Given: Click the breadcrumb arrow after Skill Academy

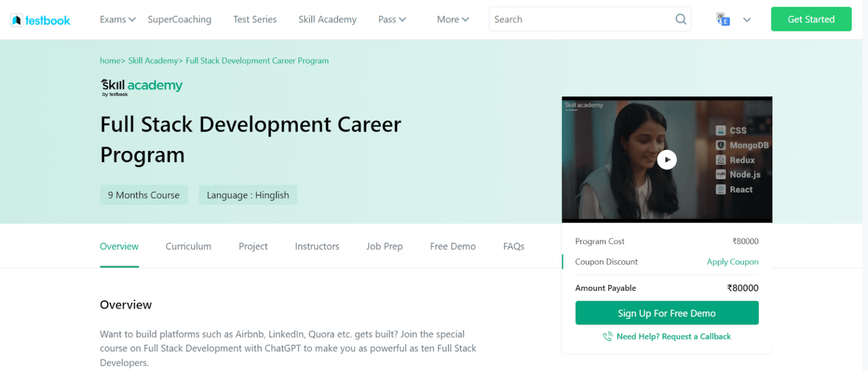Looking at the screenshot, I should click(181, 60).
